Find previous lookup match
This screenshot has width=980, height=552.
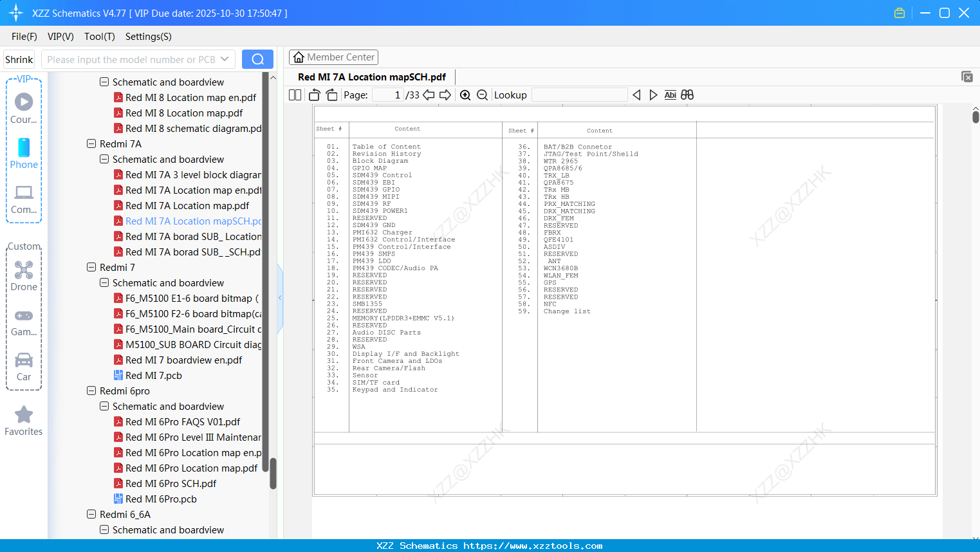636,95
